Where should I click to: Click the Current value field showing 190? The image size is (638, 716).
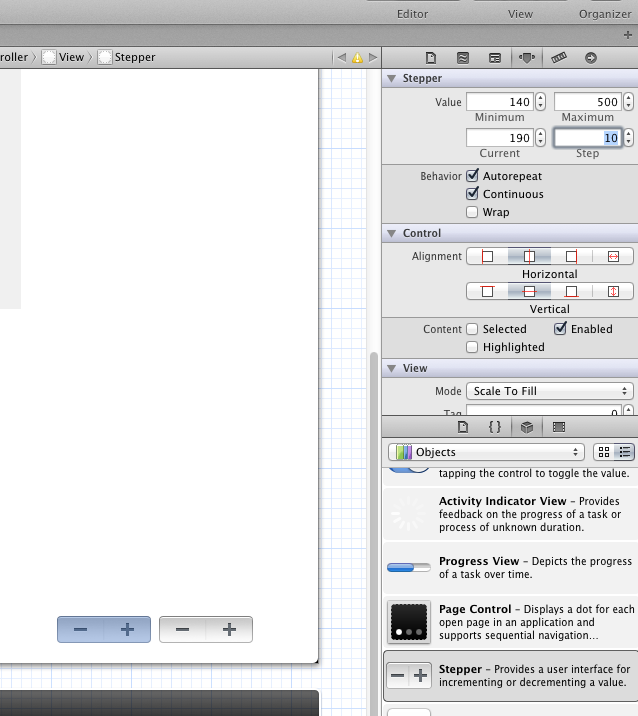pos(500,137)
